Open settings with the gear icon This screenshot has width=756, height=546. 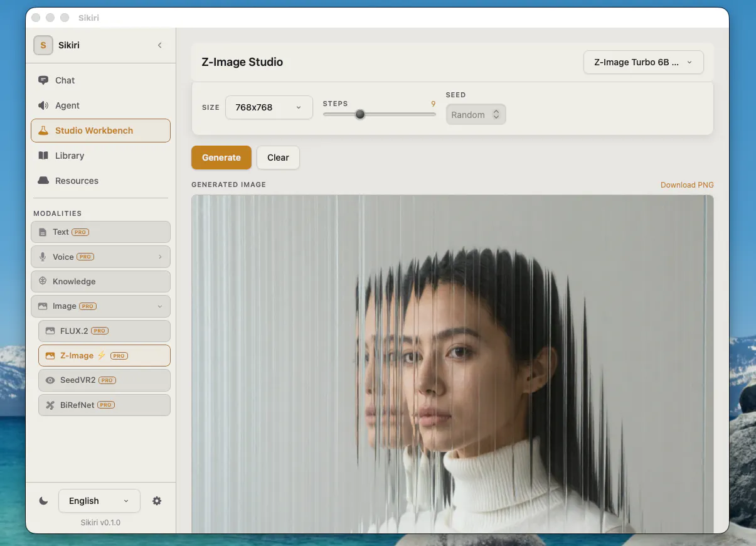157,501
